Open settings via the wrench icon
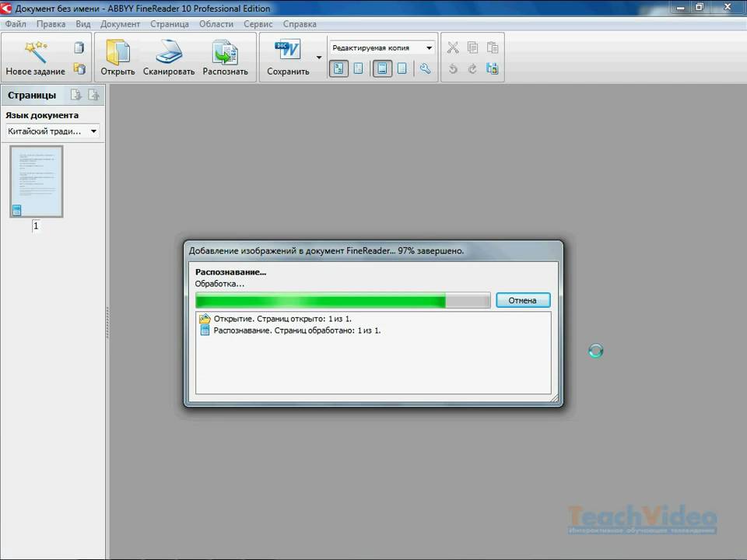The height and width of the screenshot is (560, 747). point(425,69)
